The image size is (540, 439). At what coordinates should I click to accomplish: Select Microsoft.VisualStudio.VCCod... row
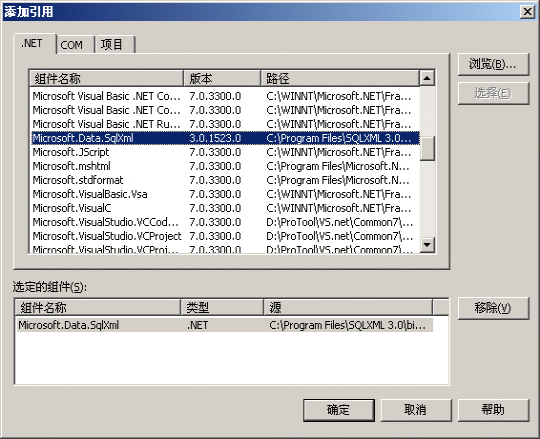[225, 222]
